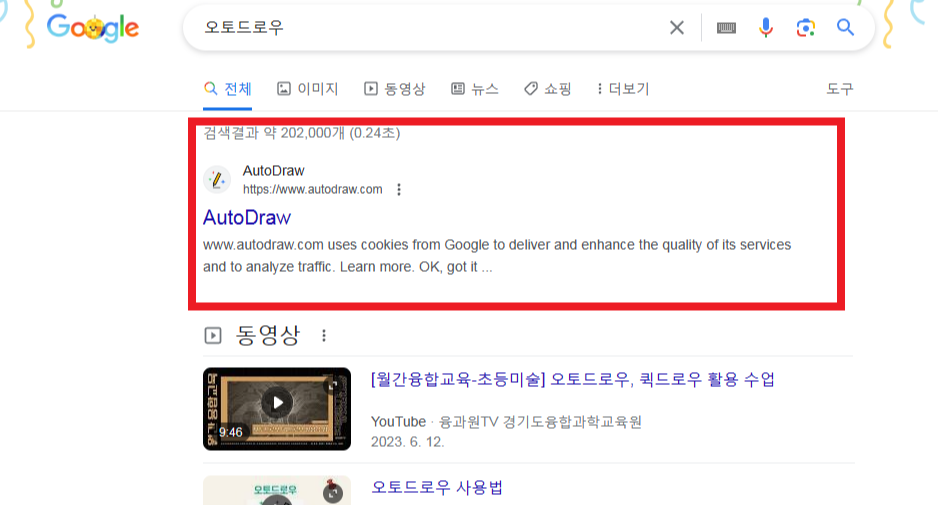938x505 pixels.
Task: Open the three-dot menu beside autodraw.com URL
Action: [399, 190]
